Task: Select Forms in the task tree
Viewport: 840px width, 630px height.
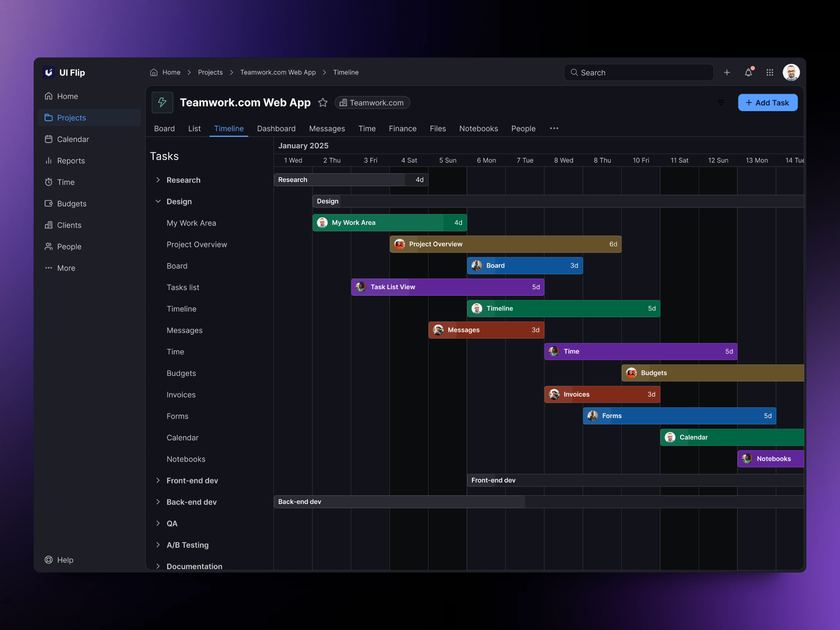Action: coord(177,416)
